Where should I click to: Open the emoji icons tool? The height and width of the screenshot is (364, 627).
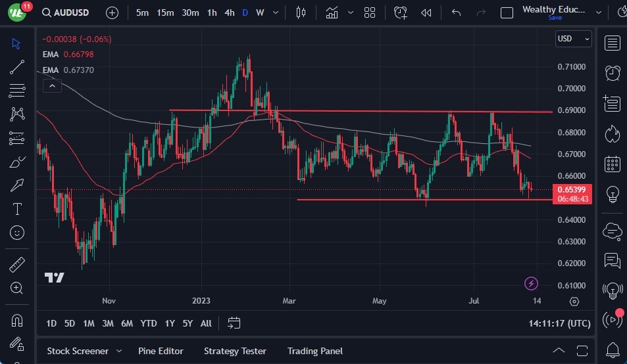click(17, 233)
